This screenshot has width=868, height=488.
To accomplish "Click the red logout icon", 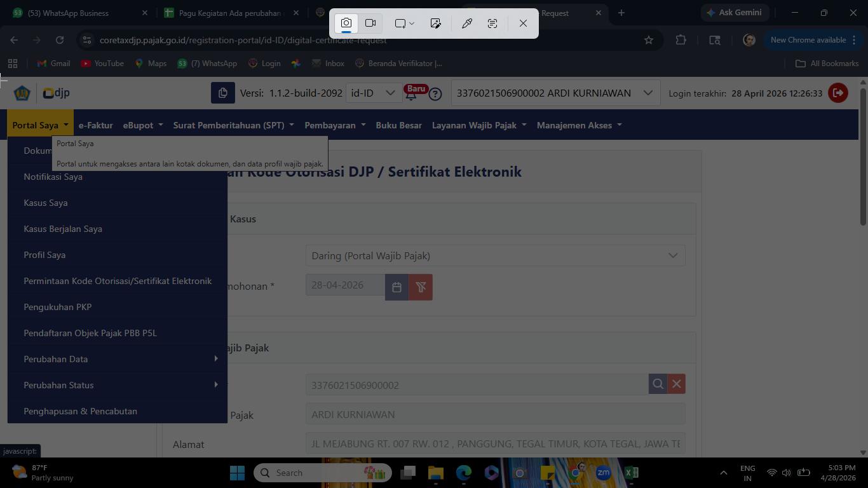I will coord(838,93).
